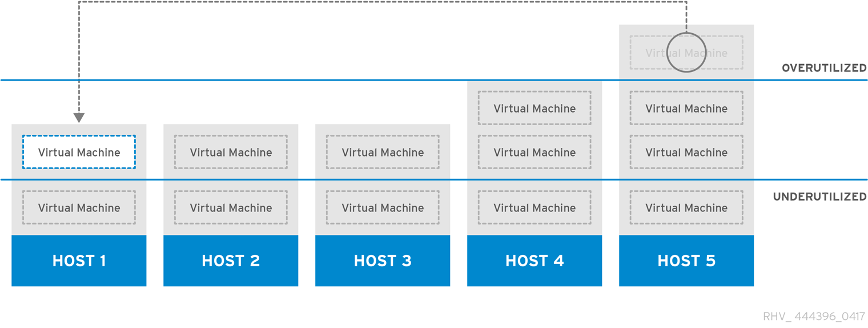Select the topmost Virtual Machine on Host 4
This screenshot has height=328, width=868.
point(535,108)
